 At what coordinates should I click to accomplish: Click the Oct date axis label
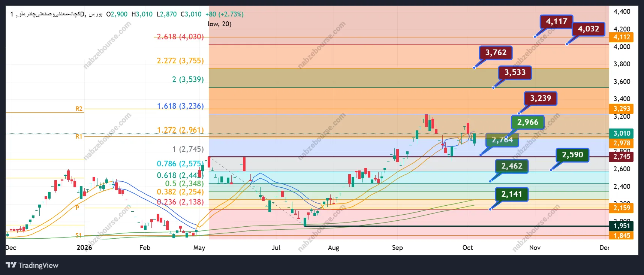(467, 248)
